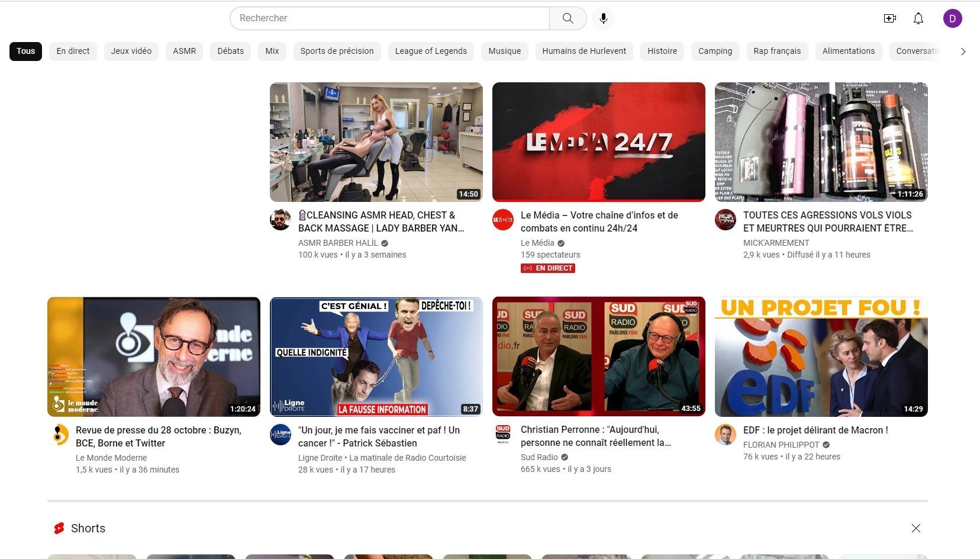This screenshot has height=559, width=980.
Task: Click the Le Média channel name
Action: (537, 243)
